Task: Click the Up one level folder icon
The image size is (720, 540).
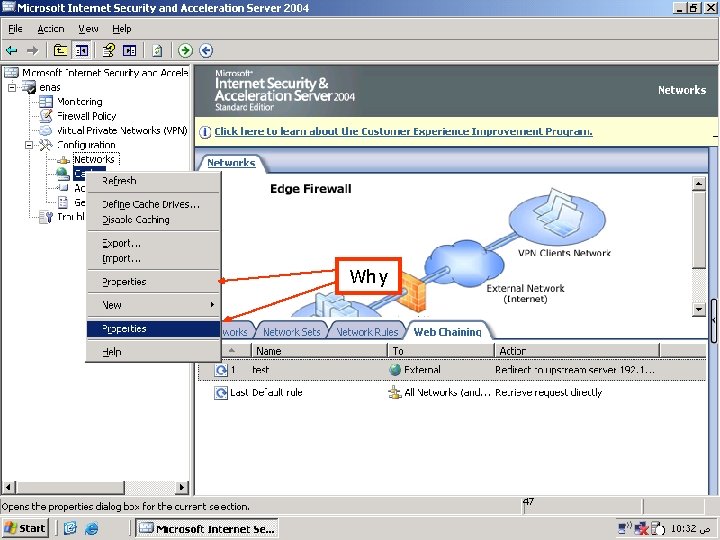Action: 60,50
